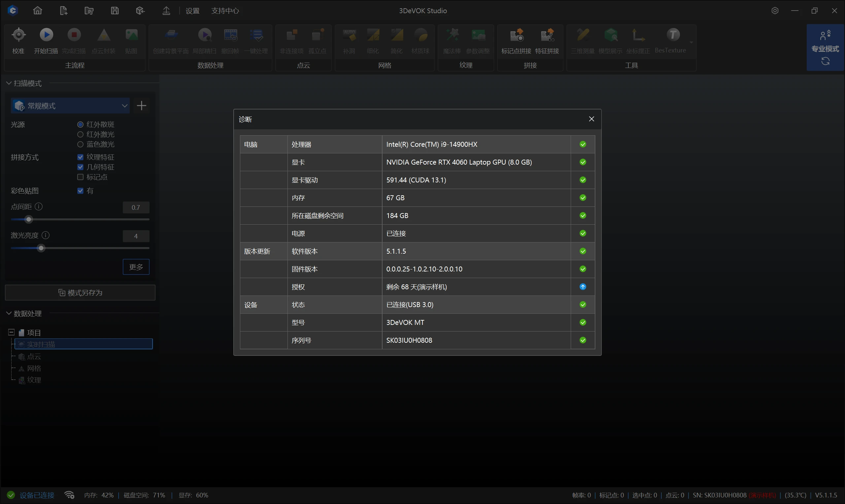
Task: Open the 支持中心 menu
Action: coord(225,11)
